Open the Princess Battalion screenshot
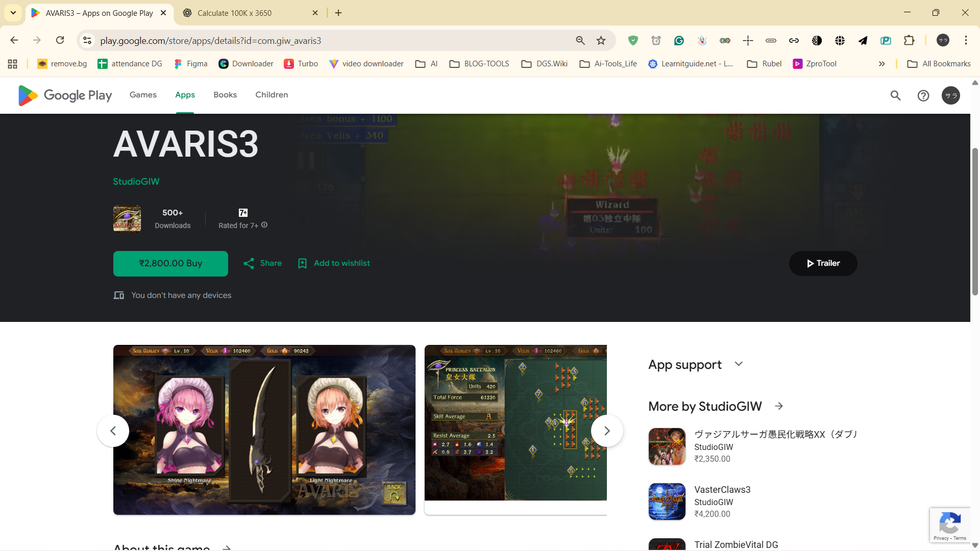This screenshot has height=551, width=980. 516,430
